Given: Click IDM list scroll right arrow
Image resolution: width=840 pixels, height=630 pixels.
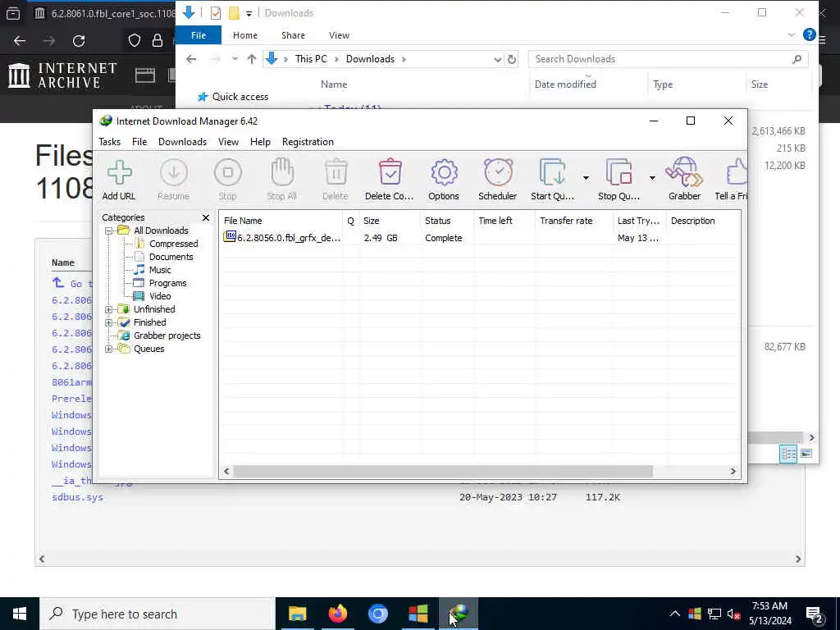Looking at the screenshot, I should pyautogui.click(x=733, y=472).
